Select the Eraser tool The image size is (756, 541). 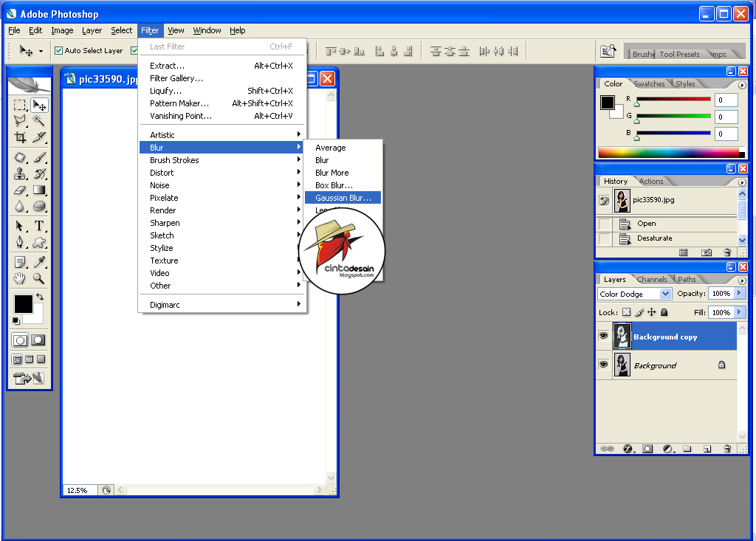point(20,190)
